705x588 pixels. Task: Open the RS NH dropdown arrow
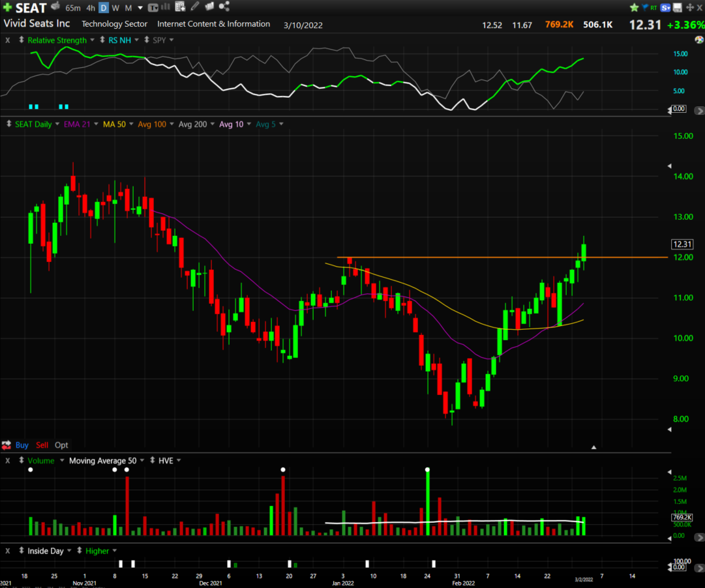point(137,40)
